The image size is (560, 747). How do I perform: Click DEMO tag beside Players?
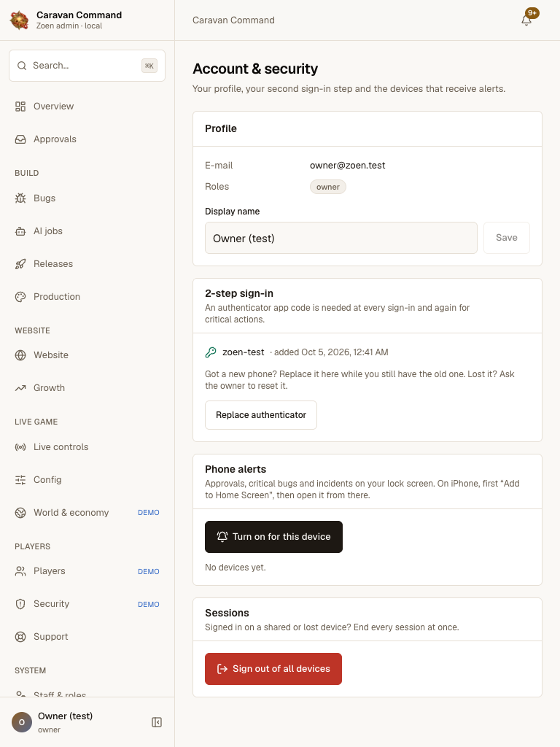coord(149,571)
